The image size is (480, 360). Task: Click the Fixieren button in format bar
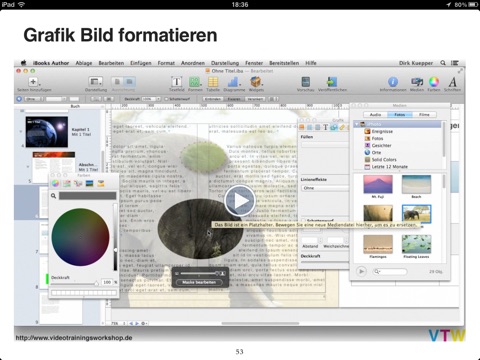(x=234, y=99)
